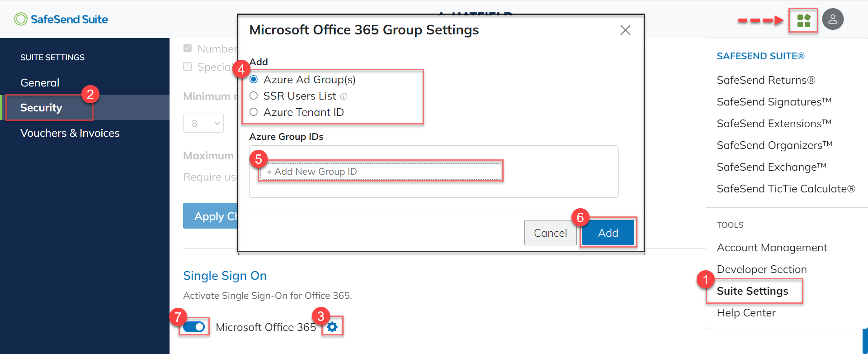Viewport: 868px width, 354px height.
Task: Click the Apply Changes button
Action: (210, 216)
